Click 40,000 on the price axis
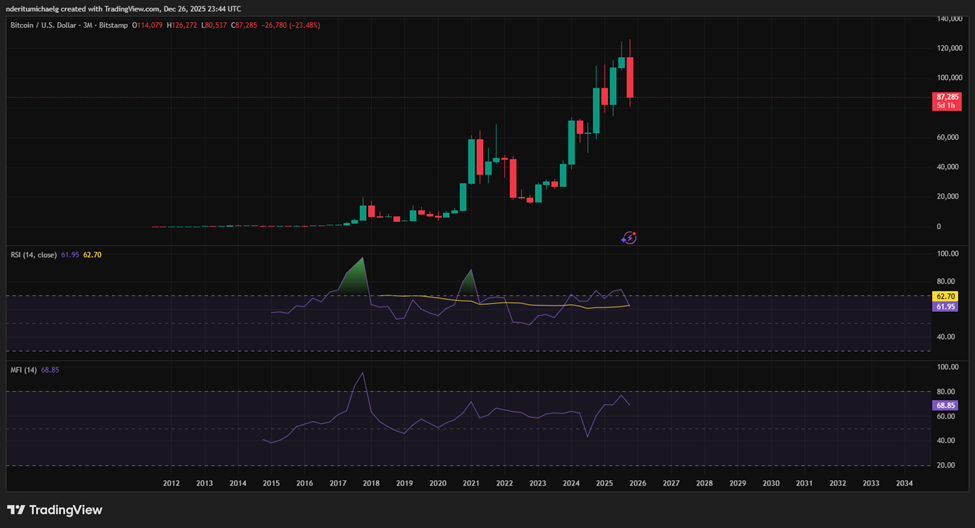Screen dimensions: 975x528 point(948,167)
